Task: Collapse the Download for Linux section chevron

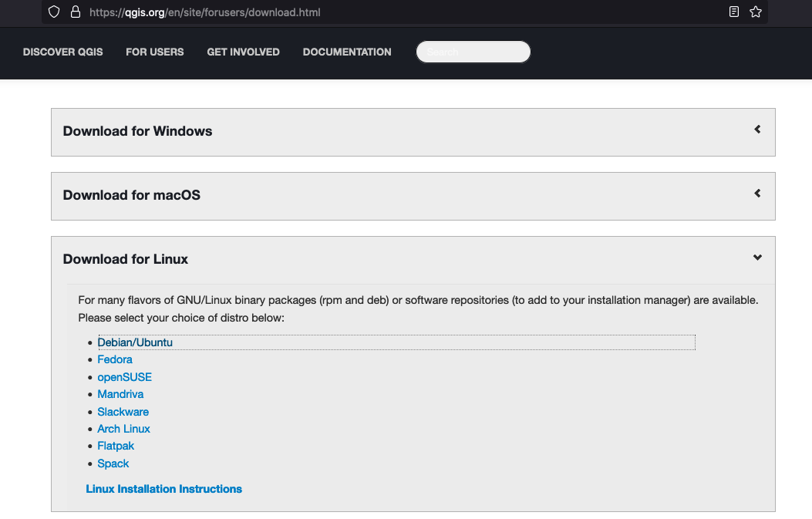Action: click(757, 258)
